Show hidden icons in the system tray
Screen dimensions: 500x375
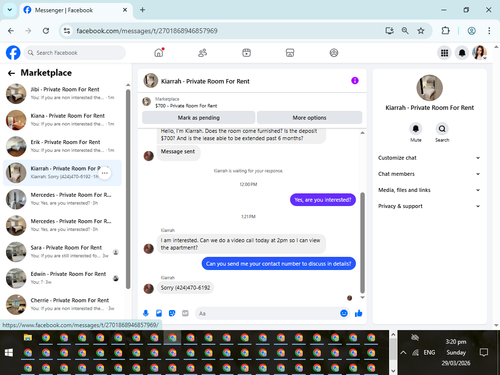pos(403,352)
